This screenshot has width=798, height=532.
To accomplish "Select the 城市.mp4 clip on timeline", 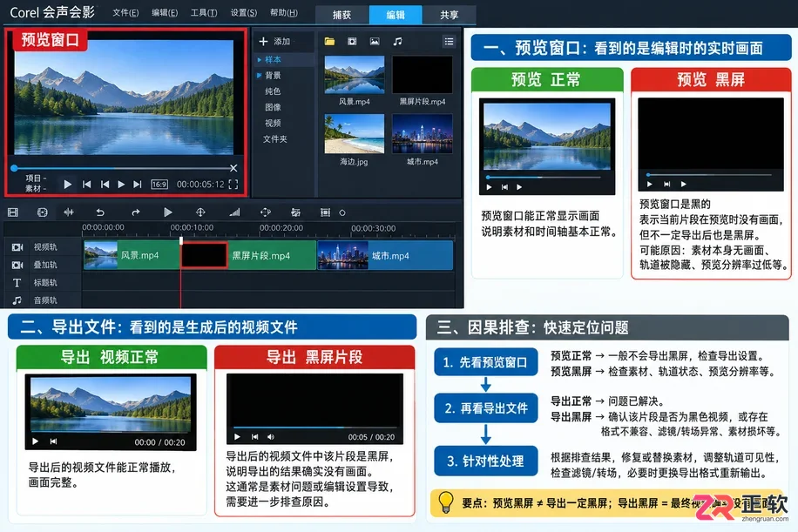I will [385, 255].
